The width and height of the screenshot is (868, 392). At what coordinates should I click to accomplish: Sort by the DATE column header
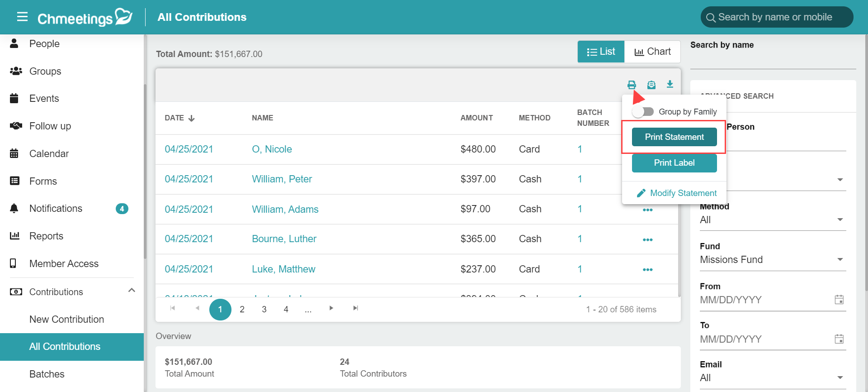[x=179, y=118]
